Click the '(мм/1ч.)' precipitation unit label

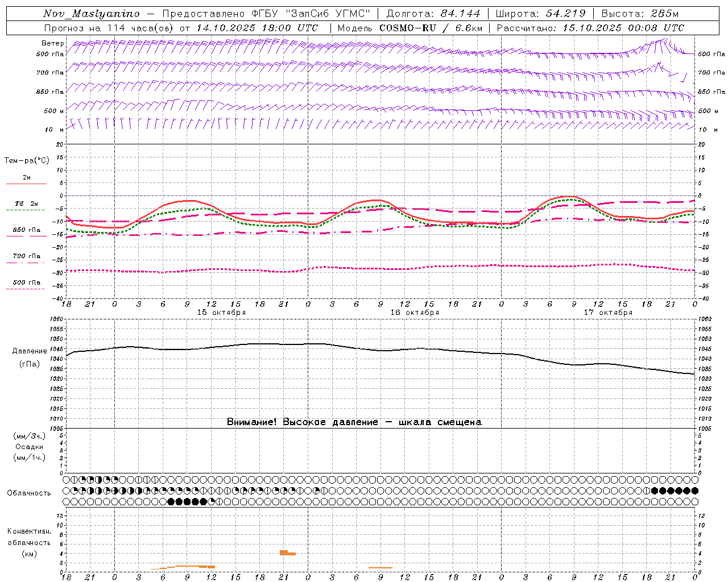point(30,458)
